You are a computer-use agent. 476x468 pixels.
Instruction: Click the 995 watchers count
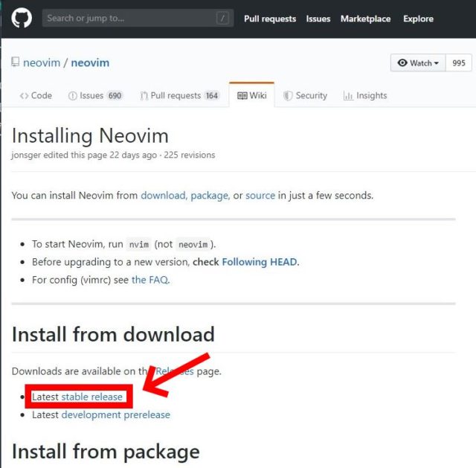click(x=459, y=62)
